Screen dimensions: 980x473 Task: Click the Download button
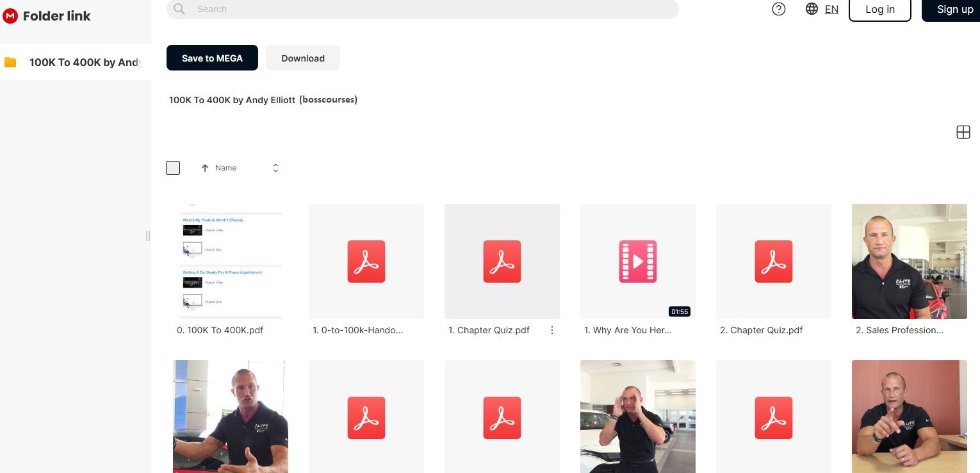302,58
